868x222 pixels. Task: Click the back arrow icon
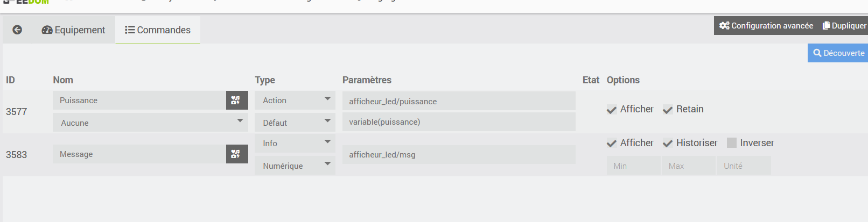(x=17, y=30)
